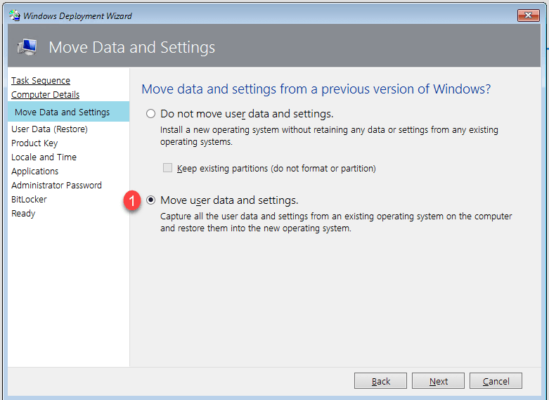Select Applications step in sidebar
Screen dimensions: 549x400
coord(35,171)
